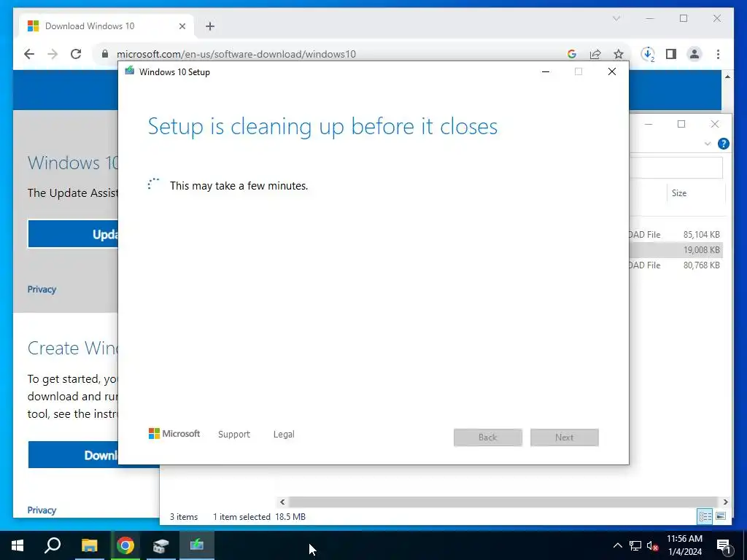
Task: Close the Download Windows 10 tab
Action: pyautogui.click(x=182, y=26)
